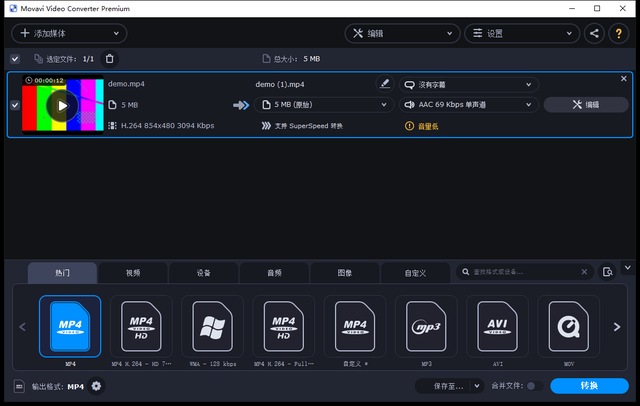640x406 pixels.
Task: Open the 编辑 tools dropdown in top toolbar
Action: pos(402,33)
